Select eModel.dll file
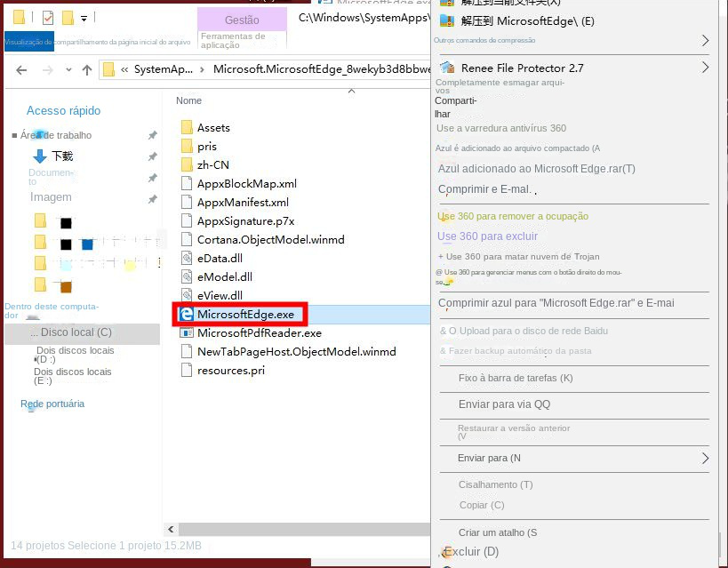Image resolution: width=728 pixels, height=568 pixels. tap(217, 276)
